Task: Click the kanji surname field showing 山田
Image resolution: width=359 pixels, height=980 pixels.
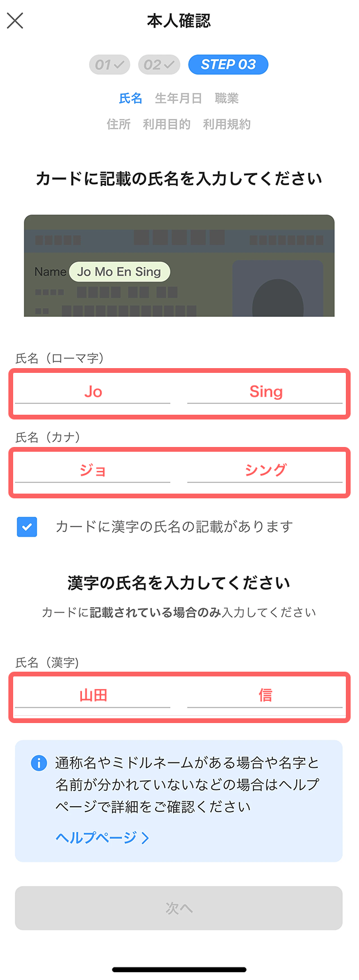Action: pos(93,696)
